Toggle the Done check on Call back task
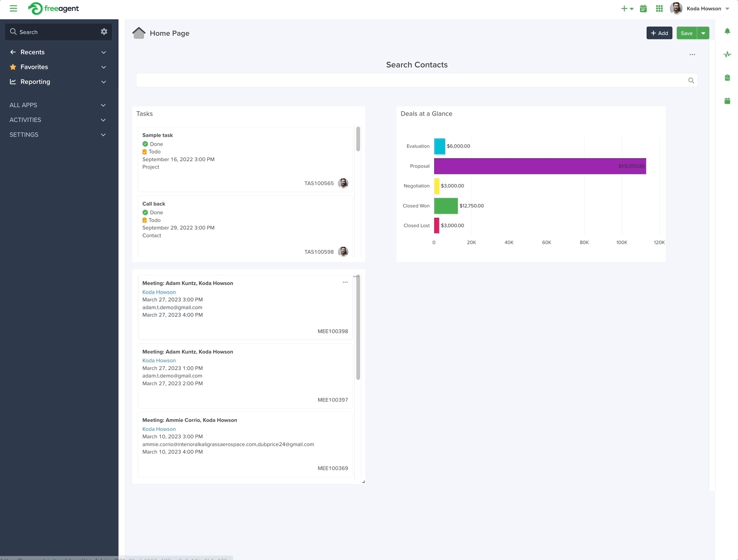Screen dimensions: 738x560 pos(145,213)
